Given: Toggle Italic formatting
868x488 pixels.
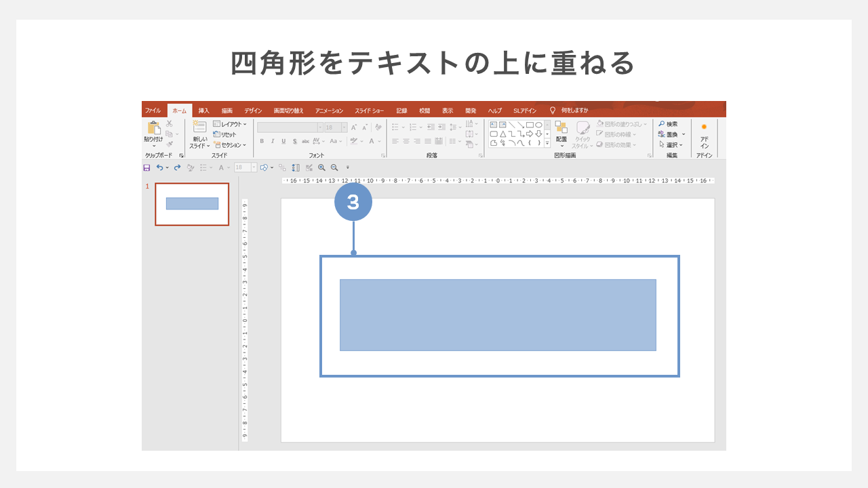Looking at the screenshot, I should (x=273, y=141).
